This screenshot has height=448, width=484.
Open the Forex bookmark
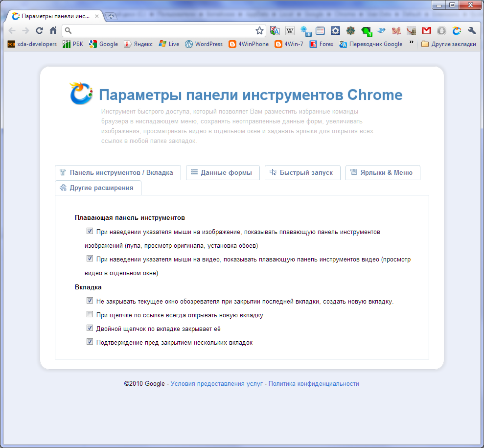(x=322, y=44)
